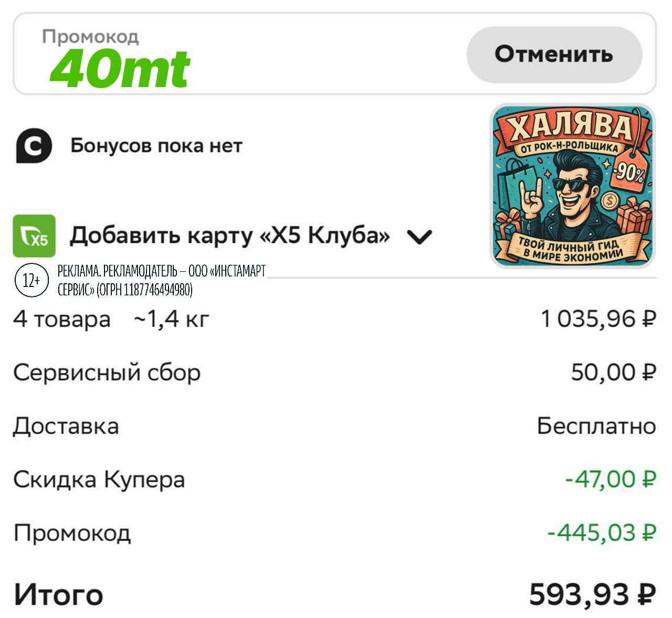672x618 pixels.
Task: Click the 50,00 ₽ service fee amount
Action: (613, 372)
